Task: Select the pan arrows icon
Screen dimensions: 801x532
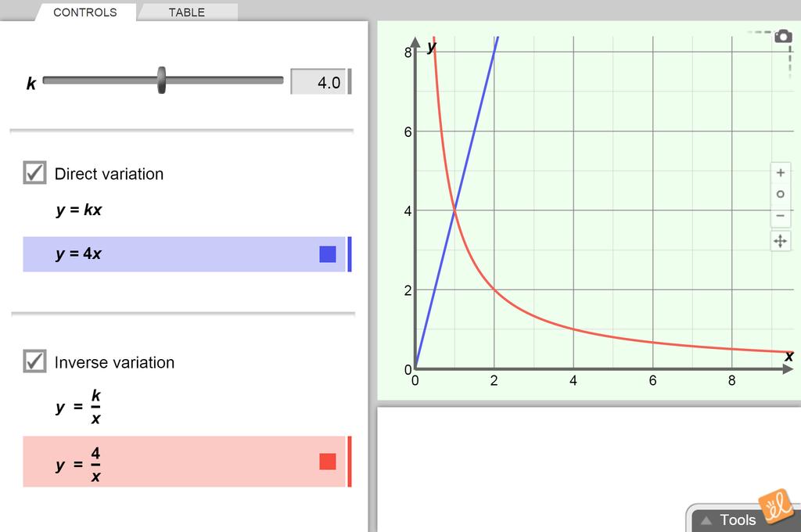Action: (780, 241)
